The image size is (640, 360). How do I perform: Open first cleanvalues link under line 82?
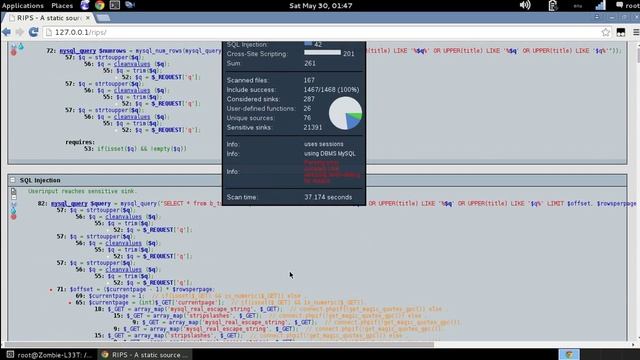(123, 217)
